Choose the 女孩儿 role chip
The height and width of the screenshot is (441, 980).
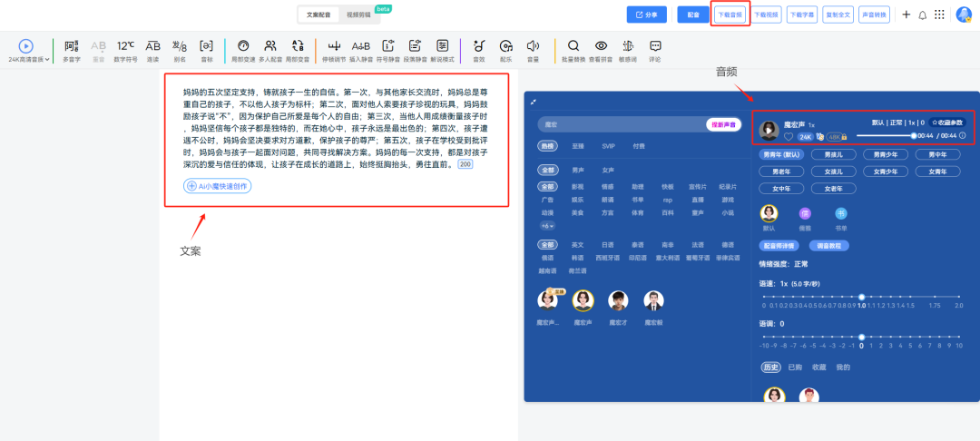[834, 171]
